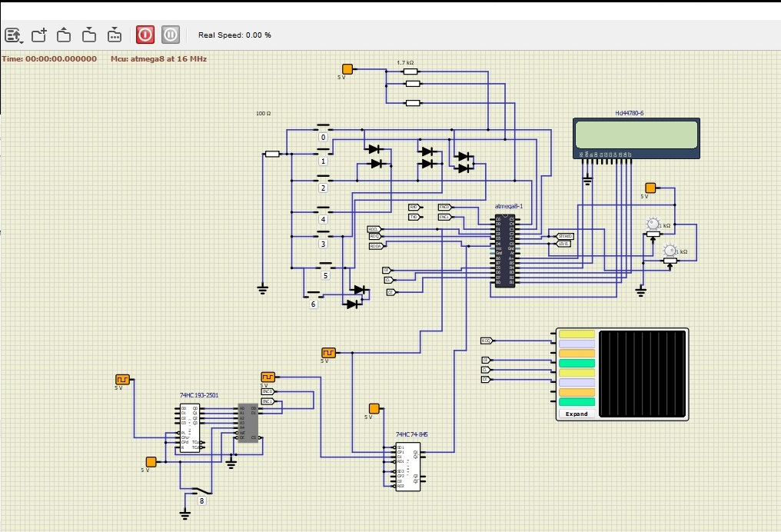The image size is (781, 532).
Task: Click the top yellow channel swatch on logic analyzer
Action: [577, 334]
